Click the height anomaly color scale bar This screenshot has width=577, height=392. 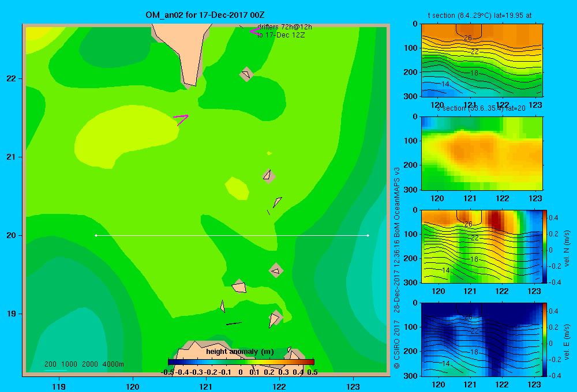pos(241,362)
